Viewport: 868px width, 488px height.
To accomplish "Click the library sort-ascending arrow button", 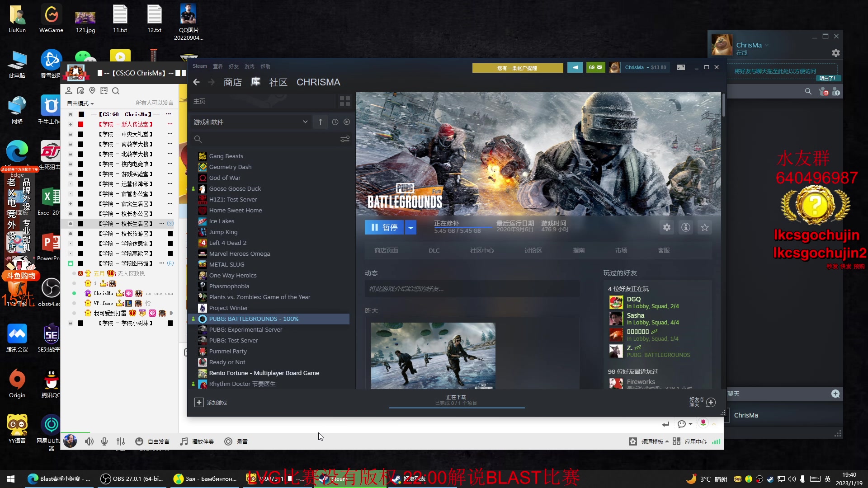I will pyautogui.click(x=321, y=122).
